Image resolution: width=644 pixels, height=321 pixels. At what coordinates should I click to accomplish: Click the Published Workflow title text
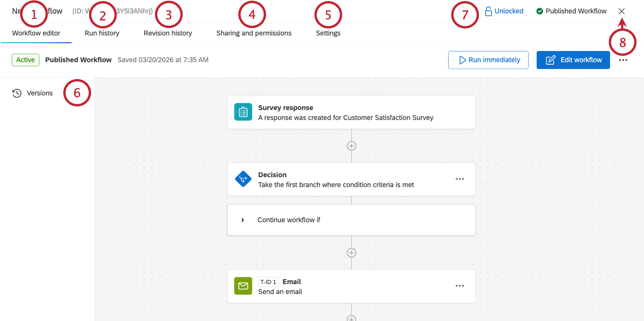[x=78, y=60]
